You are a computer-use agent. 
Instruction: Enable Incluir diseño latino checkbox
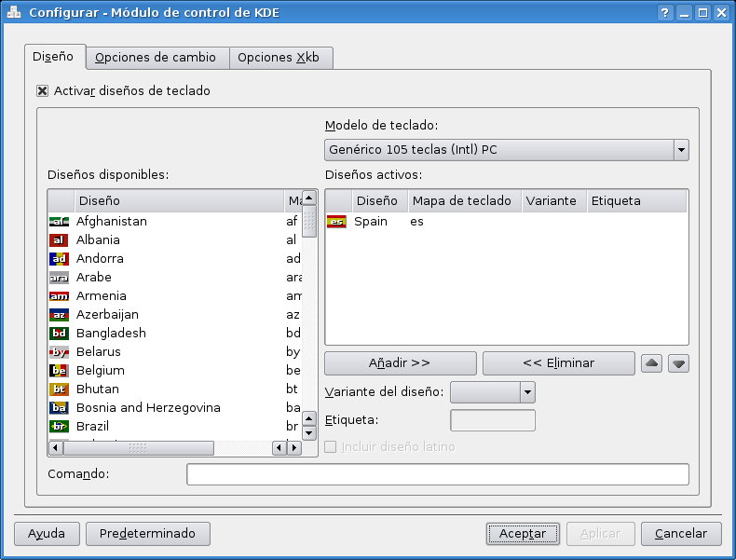pos(331,447)
